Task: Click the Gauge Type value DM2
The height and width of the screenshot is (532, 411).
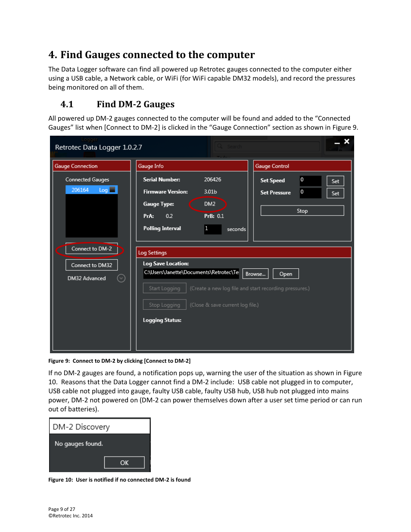Action: [210, 204]
